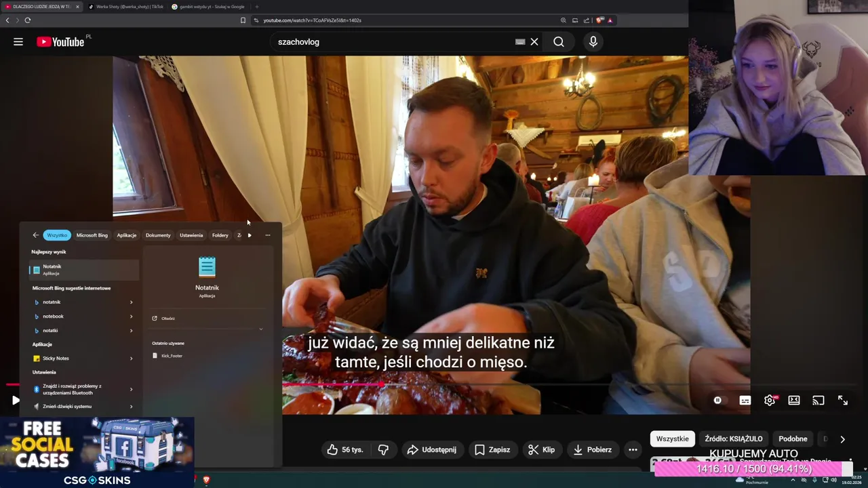Click the youtube.com address bar URL
The height and width of the screenshot is (488, 868).
pos(312,20)
